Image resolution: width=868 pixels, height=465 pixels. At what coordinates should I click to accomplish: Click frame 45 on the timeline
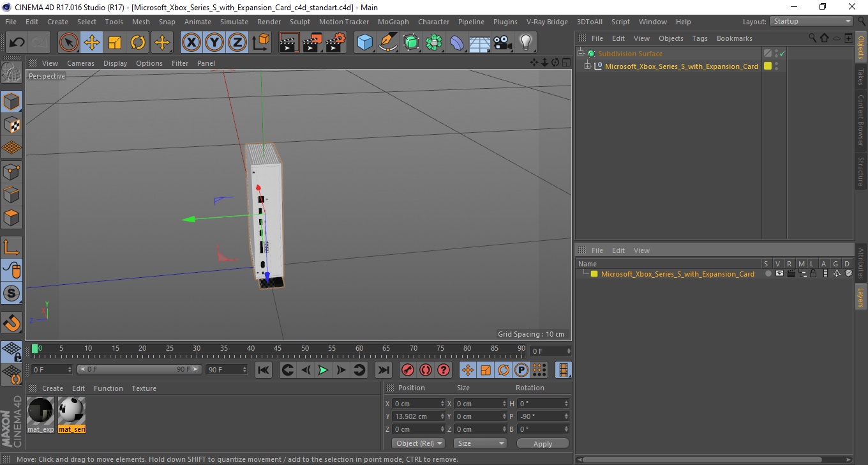[278, 349]
